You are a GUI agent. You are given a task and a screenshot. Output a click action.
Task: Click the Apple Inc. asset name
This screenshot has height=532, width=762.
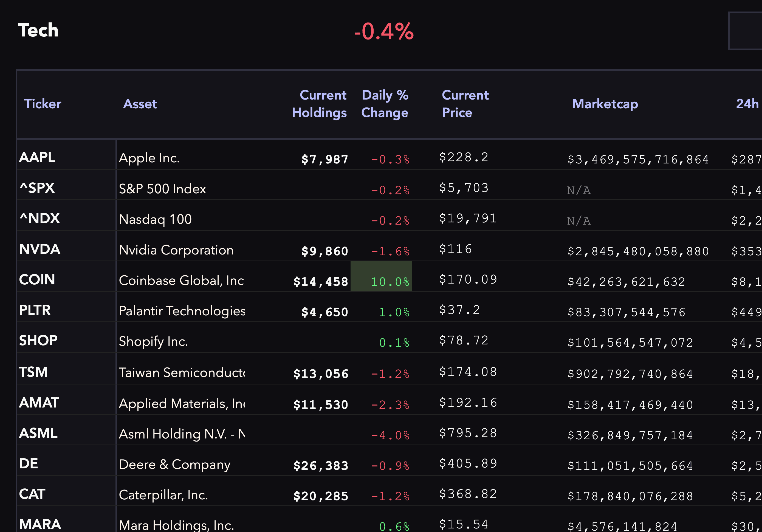pos(149,158)
